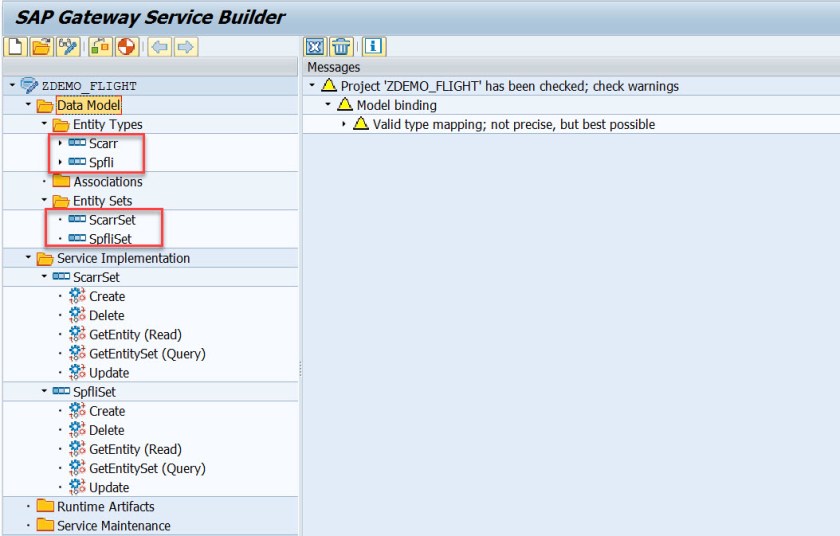Collapse the Entity Sets folder
840x536 pixels.
[x=44, y=200]
